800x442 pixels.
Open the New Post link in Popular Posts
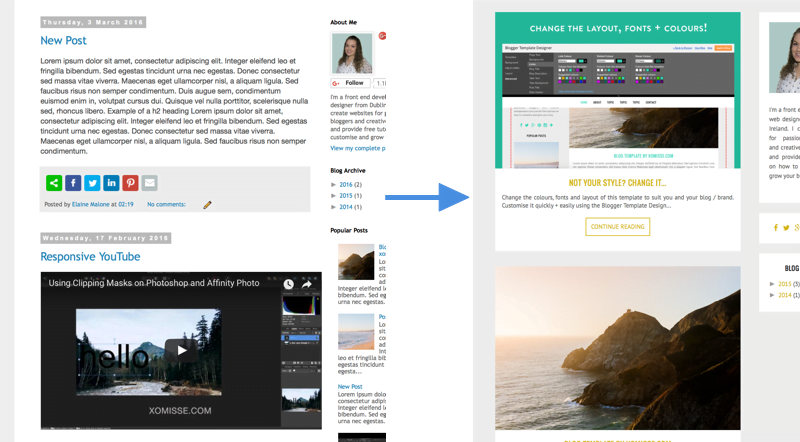(350, 386)
